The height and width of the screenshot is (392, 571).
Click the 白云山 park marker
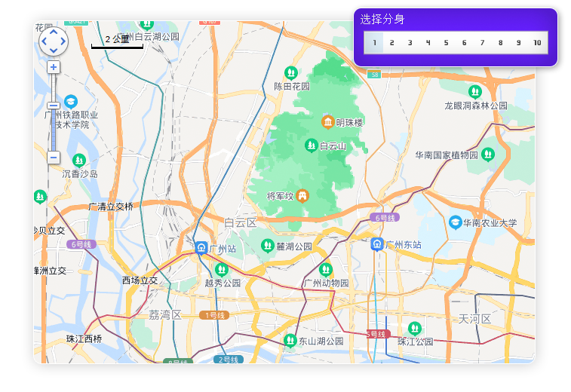tap(311, 145)
